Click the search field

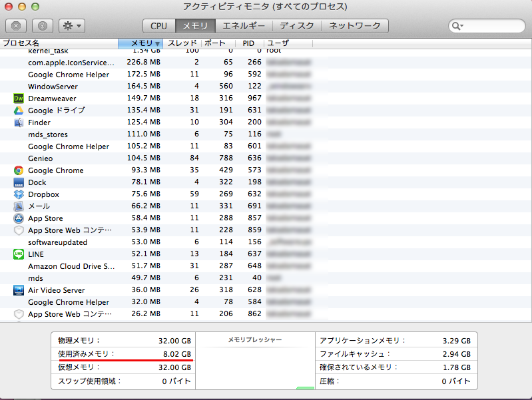pyautogui.click(x=487, y=26)
